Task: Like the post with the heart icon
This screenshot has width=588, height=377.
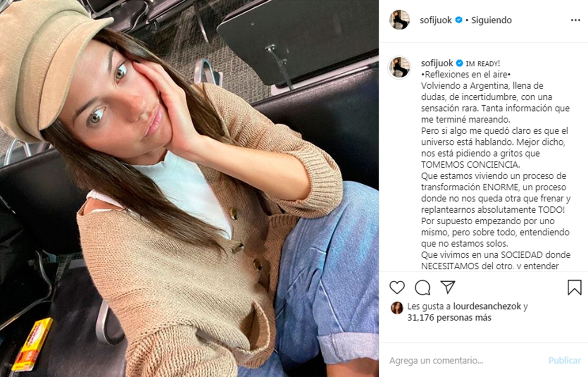Action: 397,288
